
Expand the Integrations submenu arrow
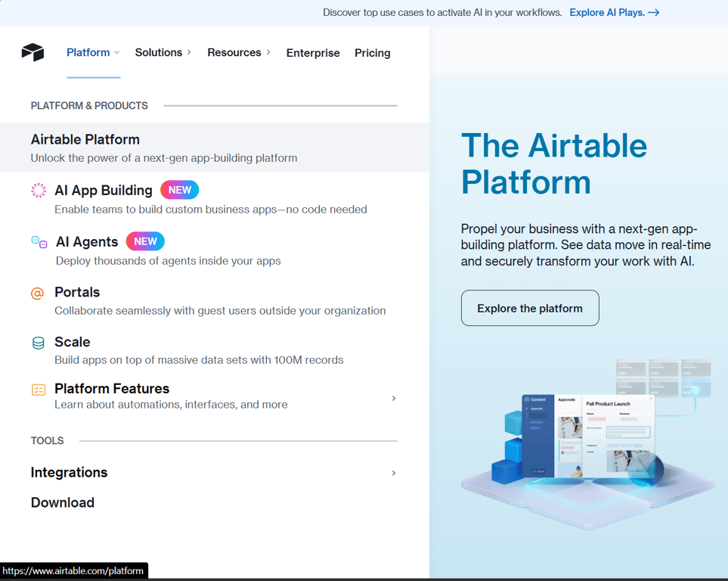tap(394, 473)
